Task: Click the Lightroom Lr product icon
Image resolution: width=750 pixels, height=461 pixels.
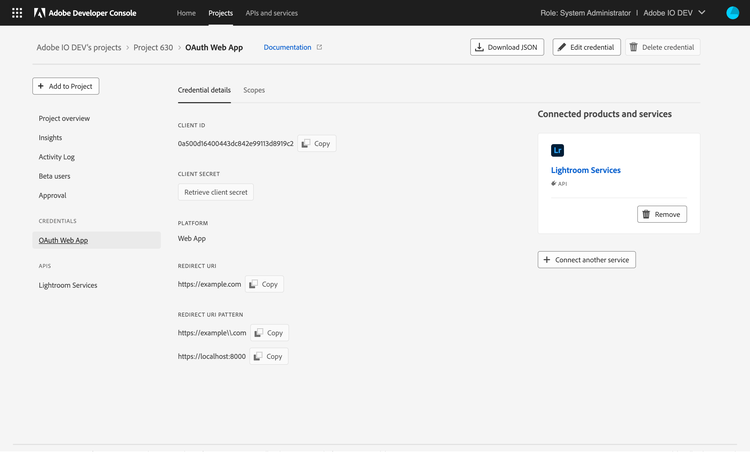Action: pos(558,150)
